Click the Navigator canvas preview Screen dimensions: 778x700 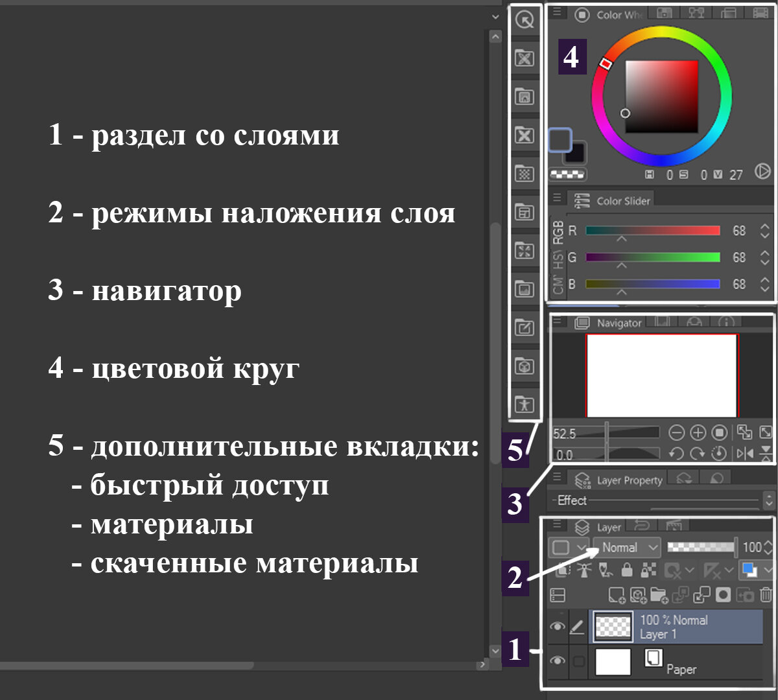click(661, 376)
